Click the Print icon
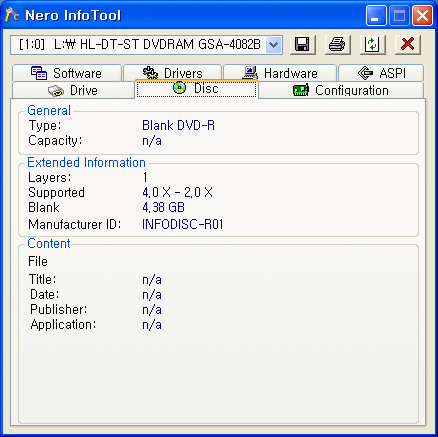 tap(337, 44)
